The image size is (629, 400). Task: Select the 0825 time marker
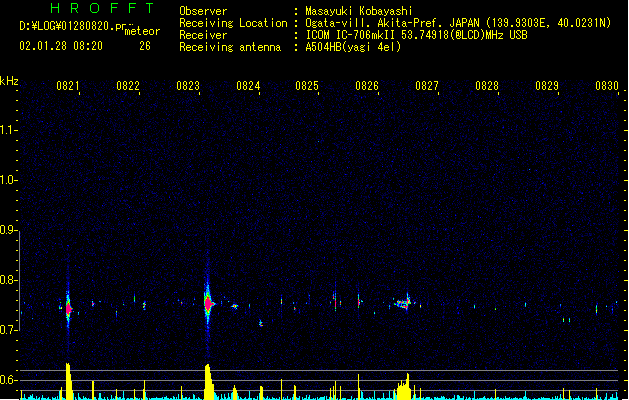pyautogui.click(x=307, y=86)
